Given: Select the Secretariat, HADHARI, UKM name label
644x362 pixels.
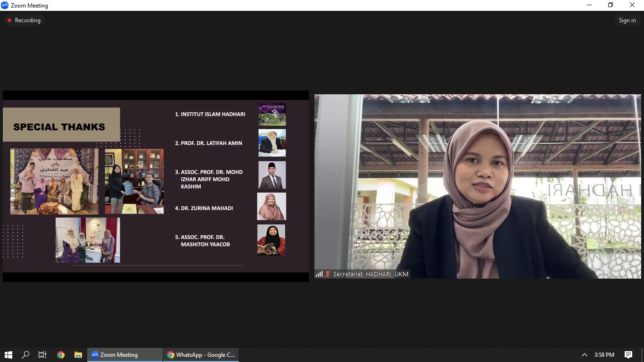Looking at the screenshot, I should pyautogui.click(x=371, y=274).
